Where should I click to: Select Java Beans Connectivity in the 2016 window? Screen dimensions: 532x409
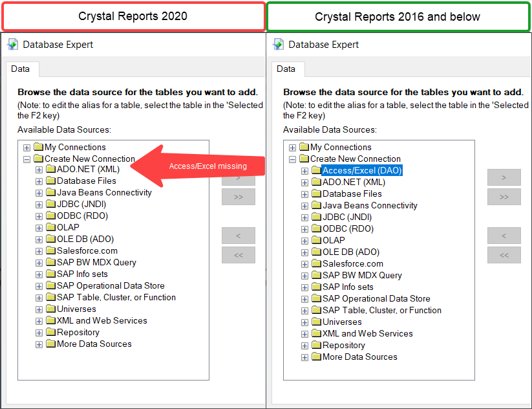[x=370, y=206]
